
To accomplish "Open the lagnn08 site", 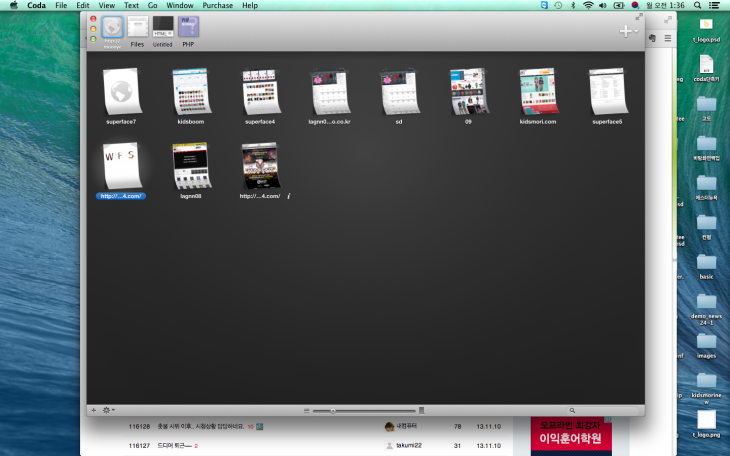I will click(190, 166).
